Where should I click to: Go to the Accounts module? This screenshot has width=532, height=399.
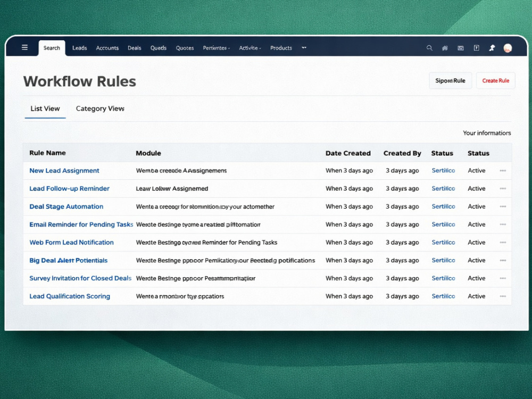click(107, 48)
